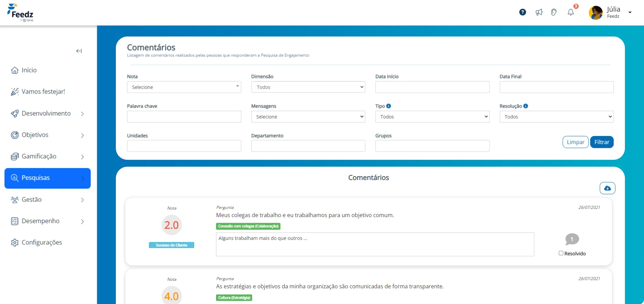This screenshot has width=644, height=304.
Task: Click the Tipo info icon
Action: point(389,106)
